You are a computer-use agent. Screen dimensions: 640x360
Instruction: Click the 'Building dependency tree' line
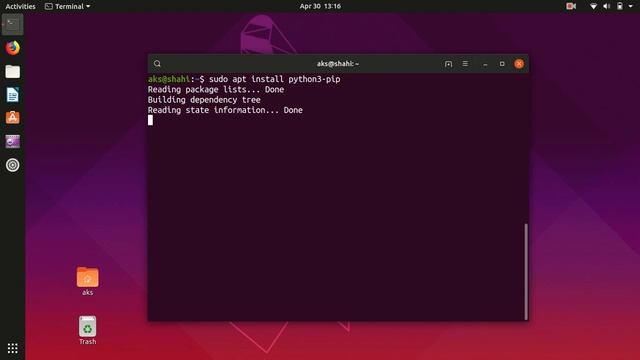click(204, 100)
